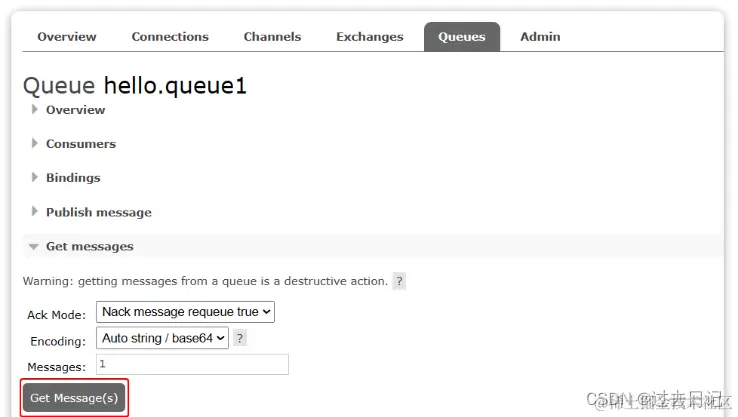Go to the Channels tab

[x=272, y=37]
